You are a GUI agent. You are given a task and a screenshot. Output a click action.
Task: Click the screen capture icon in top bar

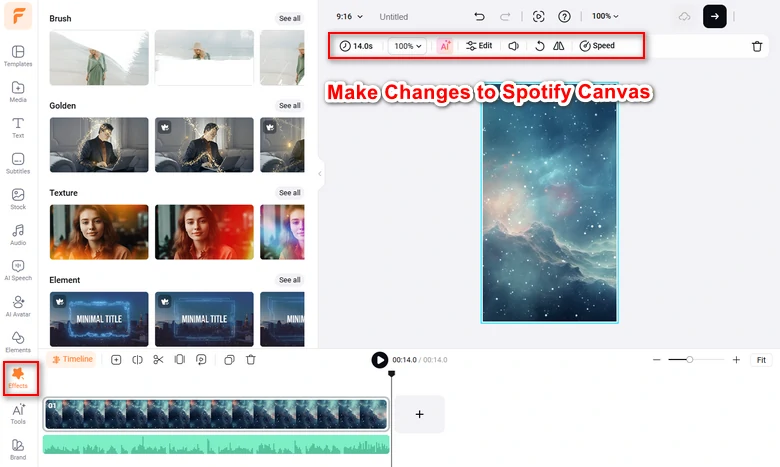tap(538, 16)
